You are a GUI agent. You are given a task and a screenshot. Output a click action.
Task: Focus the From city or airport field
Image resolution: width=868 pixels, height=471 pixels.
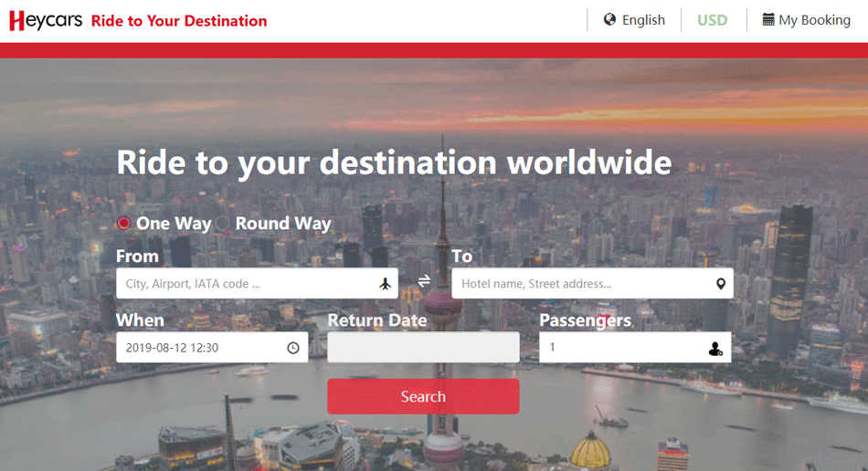[257, 284]
